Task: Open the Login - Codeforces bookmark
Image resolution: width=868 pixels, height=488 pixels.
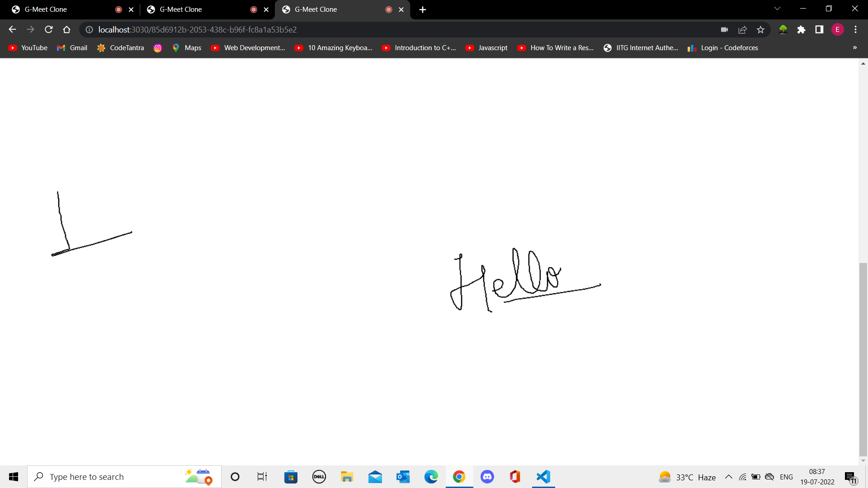Action: pyautogui.click(x=722, y=48)
